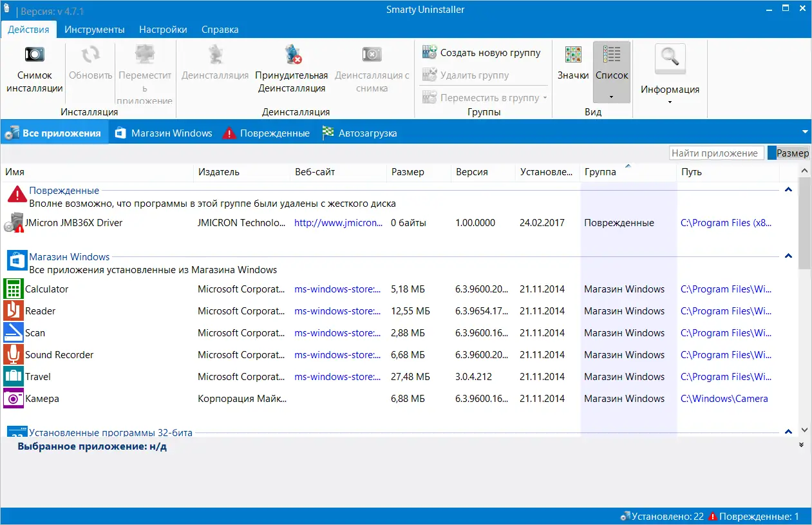
Task: Collapse the Магазин Windows group
Action: pyautogui.click(x=788, y=256)
